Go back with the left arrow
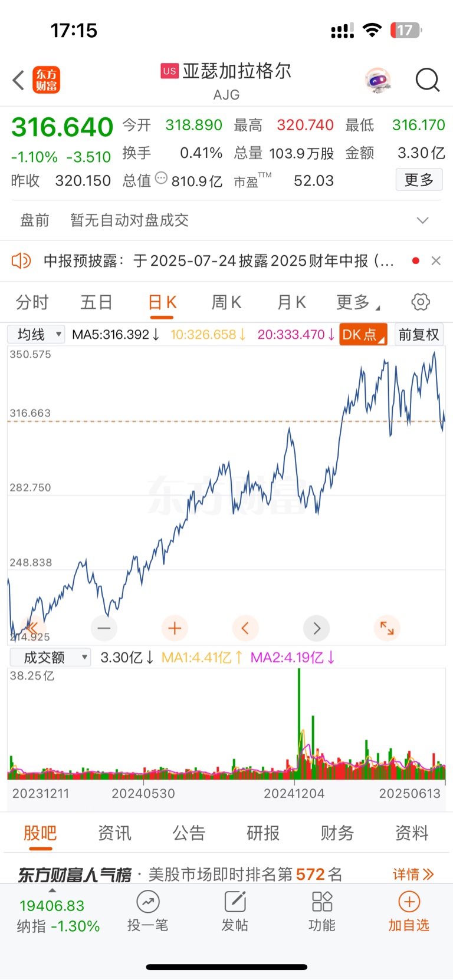Viewport: 453px width, 980px height. [x=18, y=80]
